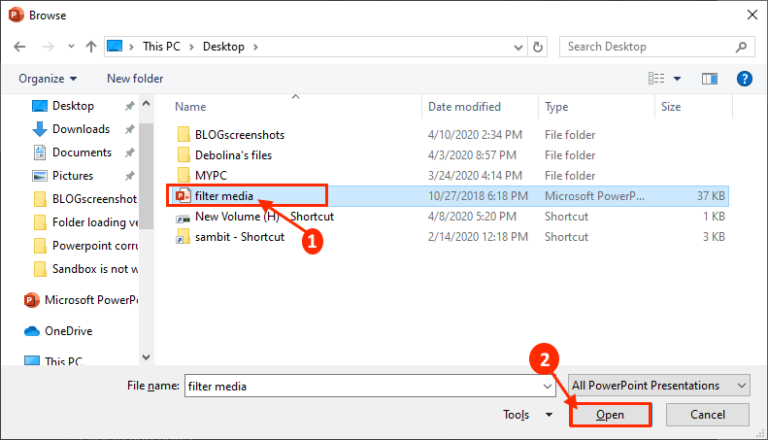Click the Desktop icon in sidebar
Viewport: 768px width, 440px height.
[x=39, y=106]
